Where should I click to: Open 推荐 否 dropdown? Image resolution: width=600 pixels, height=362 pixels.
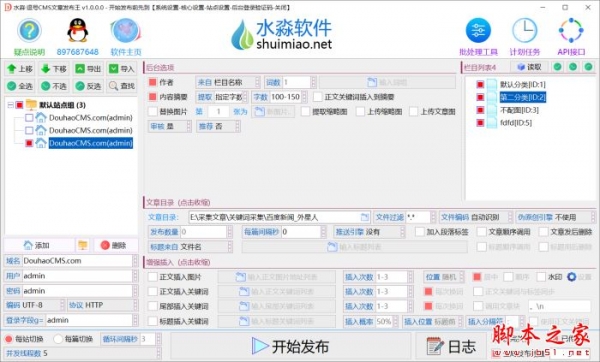tap(218, 126)
